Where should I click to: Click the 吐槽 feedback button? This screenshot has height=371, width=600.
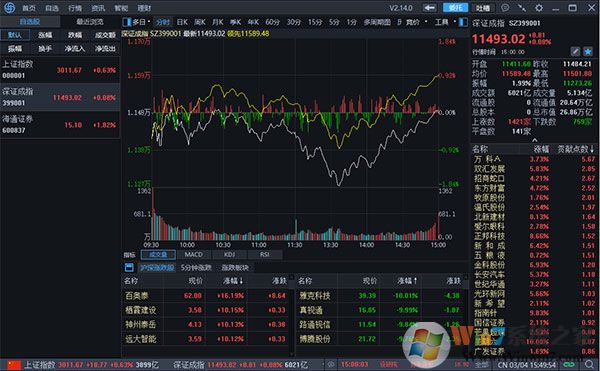tap(483, 8)
